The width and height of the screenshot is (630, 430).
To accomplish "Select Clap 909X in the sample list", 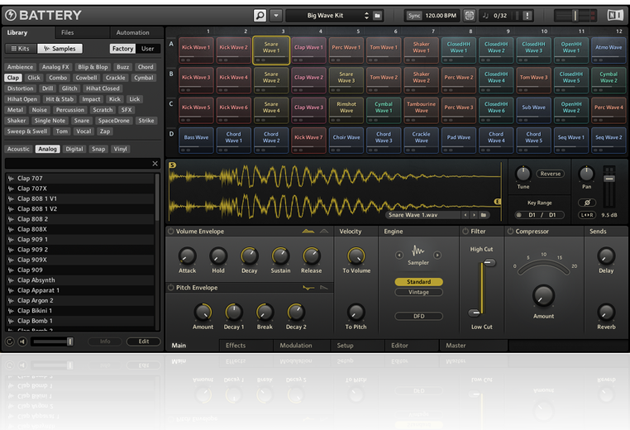I will tap(80, 260).
